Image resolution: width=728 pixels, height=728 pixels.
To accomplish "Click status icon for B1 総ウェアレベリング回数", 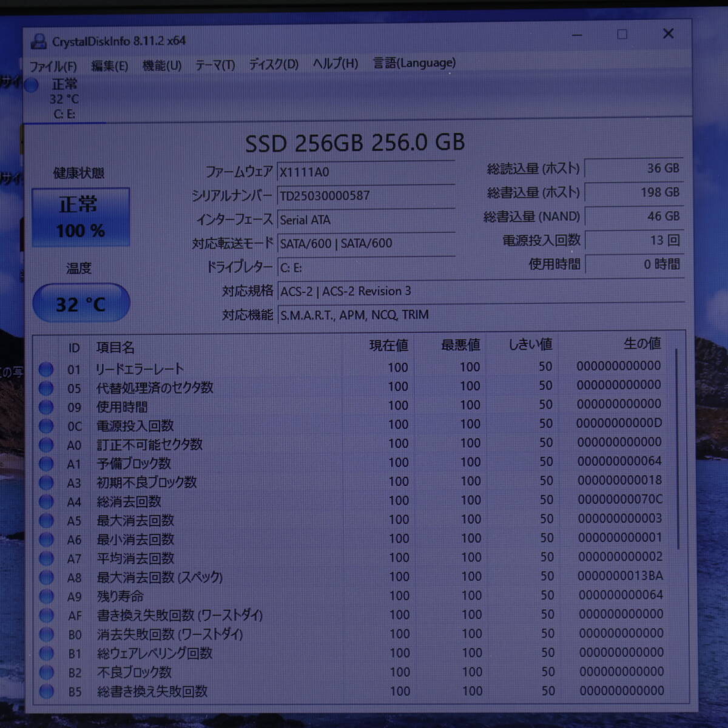I will pos(47,653).
